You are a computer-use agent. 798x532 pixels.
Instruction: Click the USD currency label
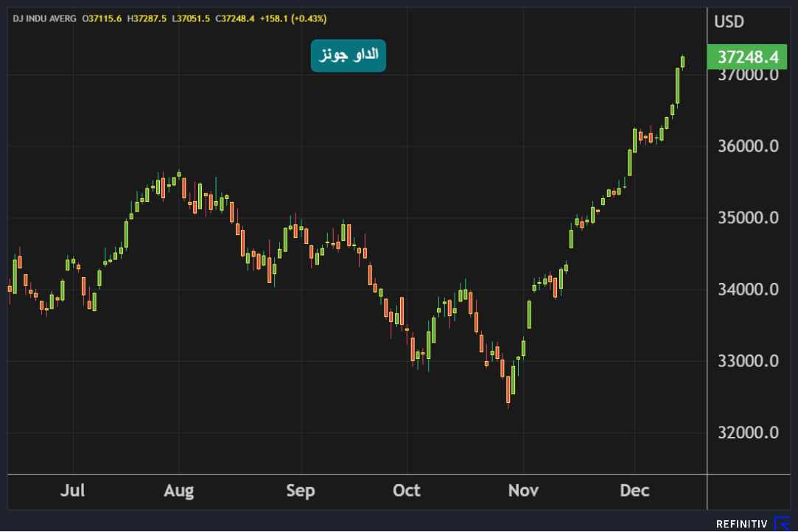tap(729, 21)
